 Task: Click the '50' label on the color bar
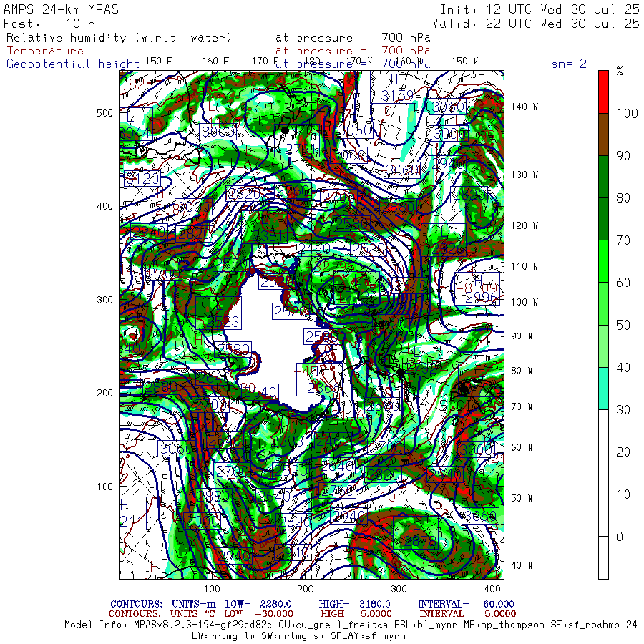(x=623, y=326)
